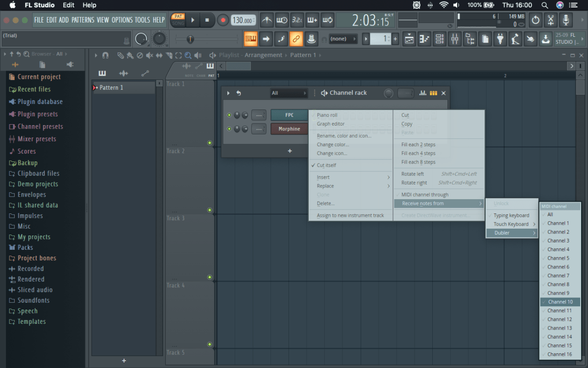Click the download tray icon in the toolbar

(545, 38)
